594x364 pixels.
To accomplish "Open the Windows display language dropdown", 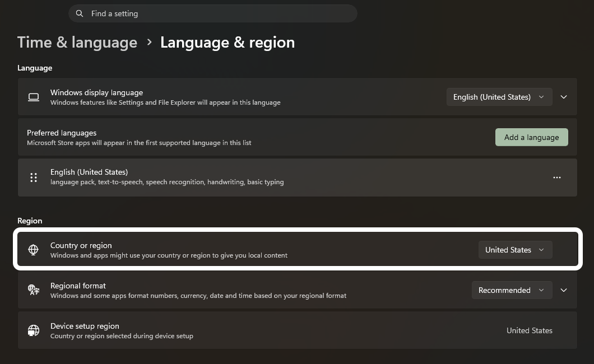I will click(499, 97).
